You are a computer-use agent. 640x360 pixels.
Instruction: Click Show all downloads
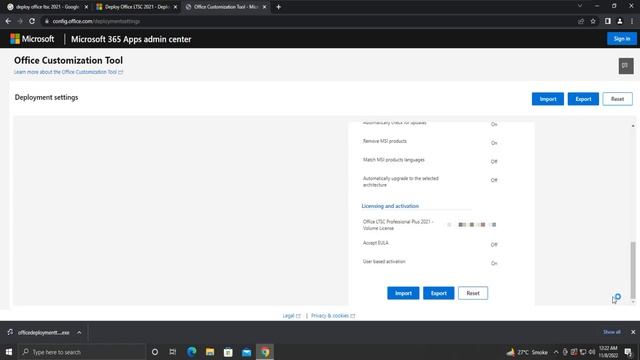(611, 332)
